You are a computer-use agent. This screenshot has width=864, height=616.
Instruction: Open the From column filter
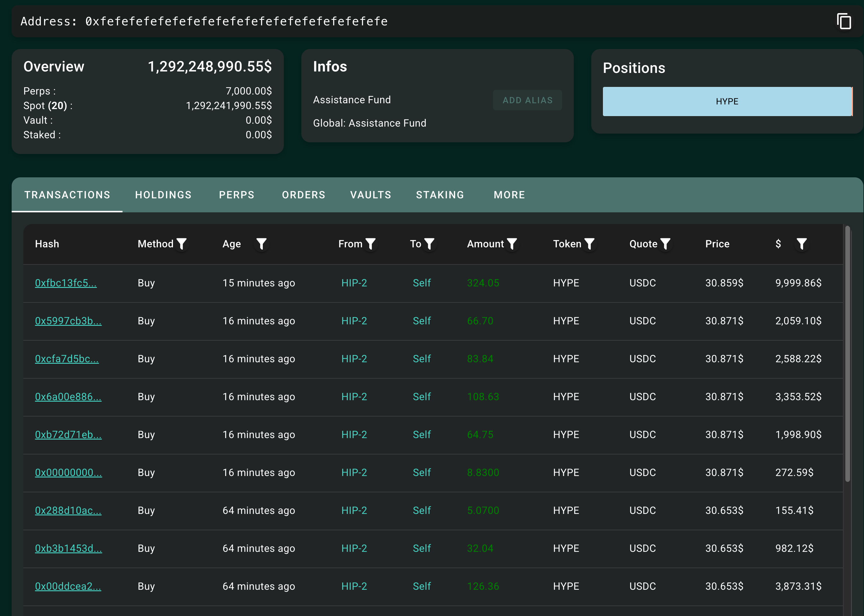point(370,244)
